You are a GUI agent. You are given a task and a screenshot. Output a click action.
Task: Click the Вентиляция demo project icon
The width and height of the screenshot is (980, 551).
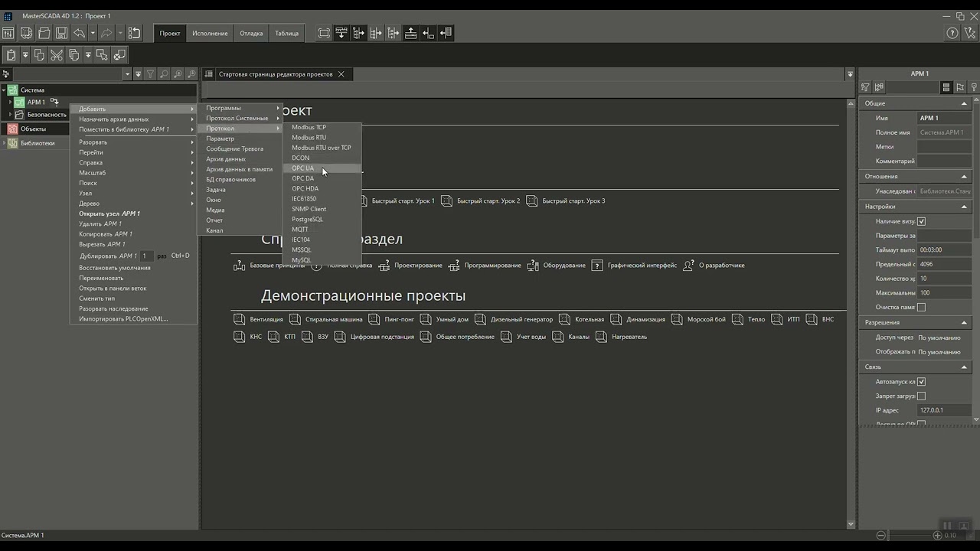pyautogui.click(x=240, y=319)
